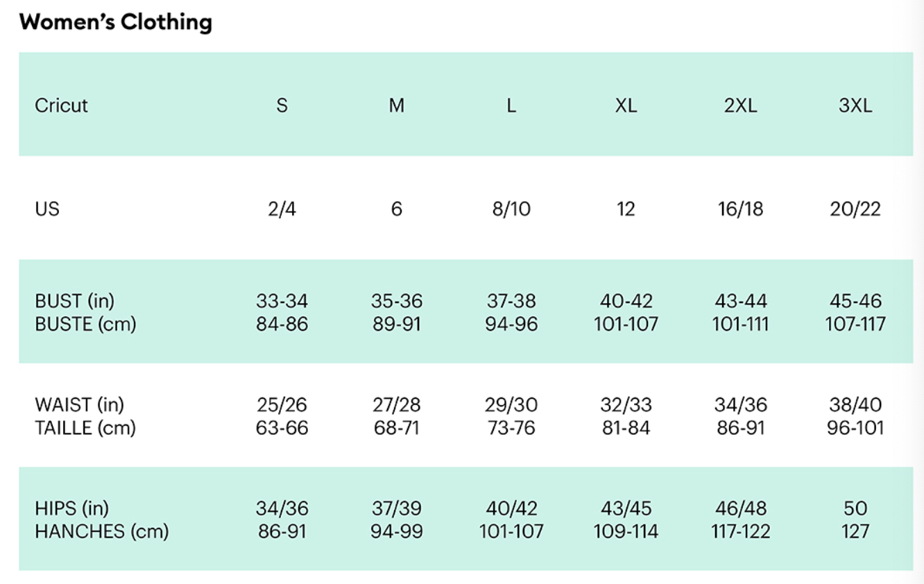This screenshot has height=584, width=924.
Task: Select the BUST (in) row label
Action: tap(75, 301)
